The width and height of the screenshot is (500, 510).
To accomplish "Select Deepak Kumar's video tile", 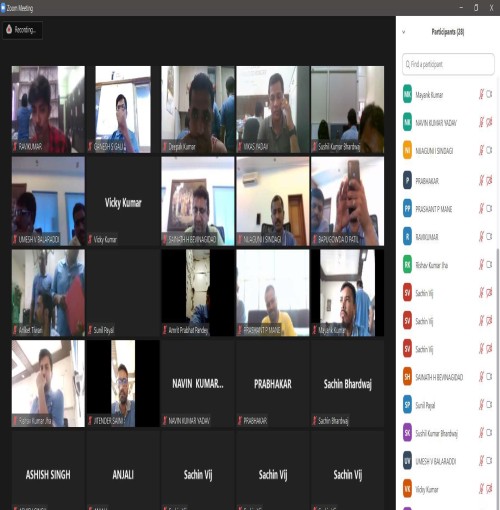I will [198, 109].
